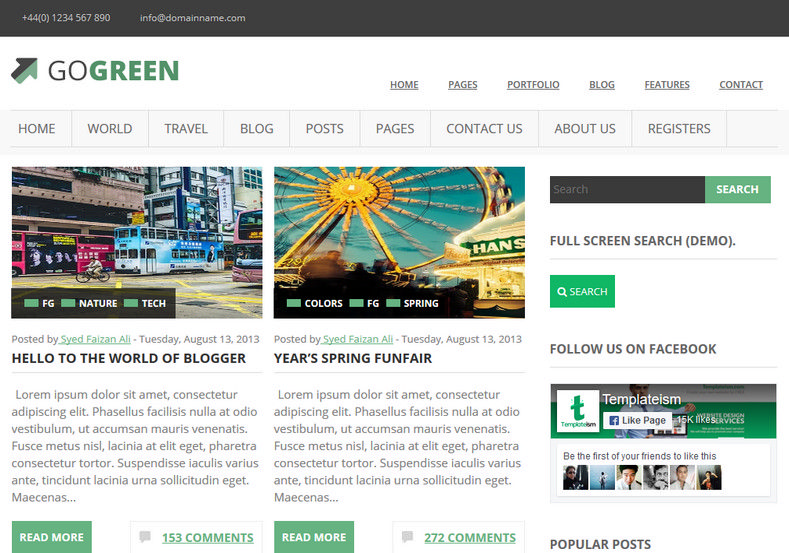Screen dimensions: 789x553
Task: Open Features in the header menu
Action: click(667, 85)
